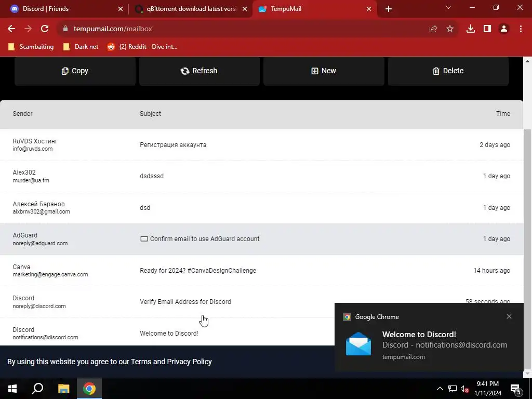Viewport: 532px width, 399px height.
Task: Close the TempuMail tab
Action: pos(369,9)
